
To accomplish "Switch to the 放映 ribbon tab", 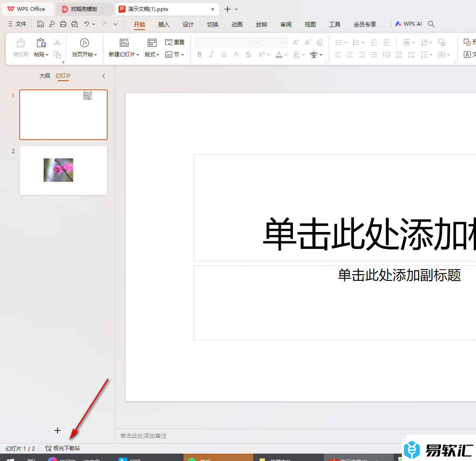I will tap(262, 24).
